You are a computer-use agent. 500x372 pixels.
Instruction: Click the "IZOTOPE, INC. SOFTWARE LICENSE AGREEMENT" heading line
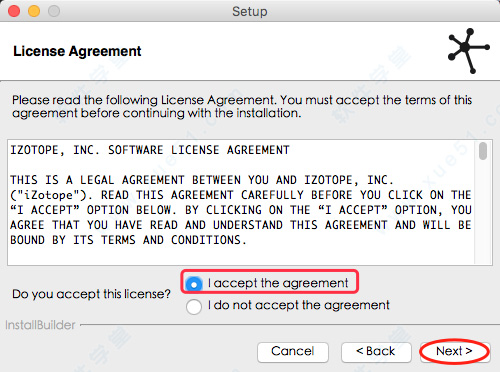pos(150,150)
